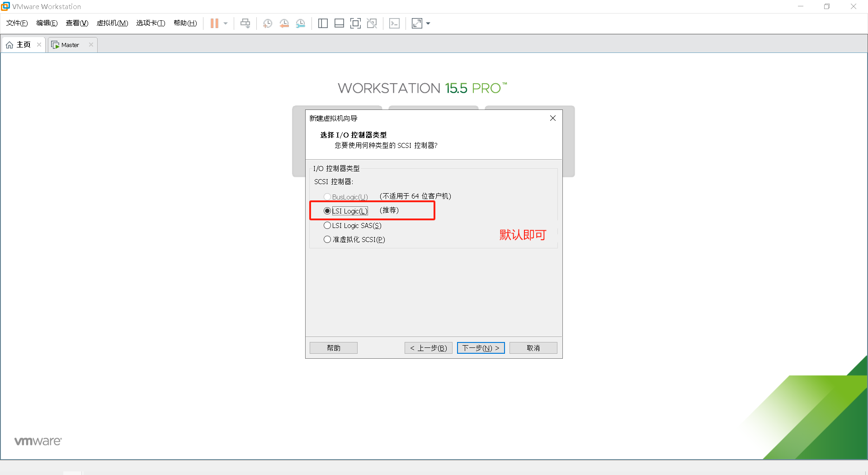Open the 帮助(H) menu
Screen dimensions: 868x475
click(185, 23)
